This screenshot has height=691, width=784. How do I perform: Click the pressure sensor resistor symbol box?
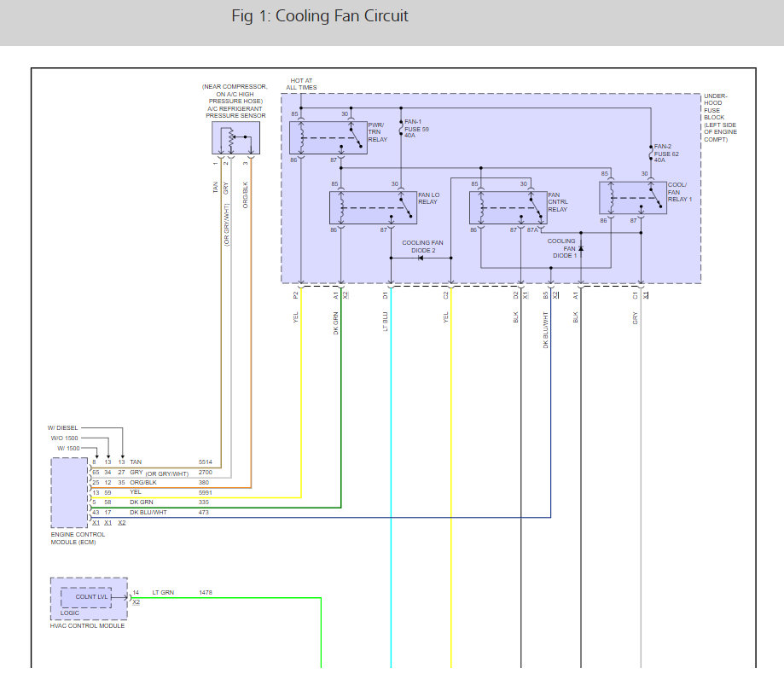(x=235, y=137)
